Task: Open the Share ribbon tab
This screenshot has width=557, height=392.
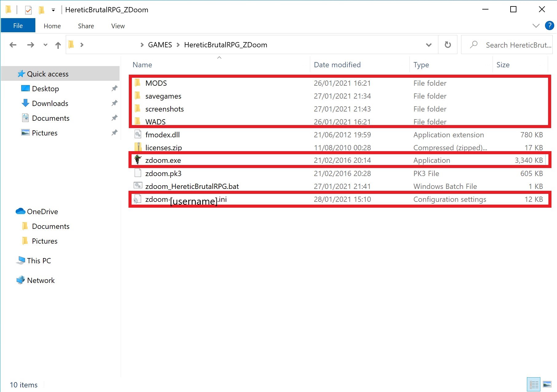Action: [x=86, y=26]
